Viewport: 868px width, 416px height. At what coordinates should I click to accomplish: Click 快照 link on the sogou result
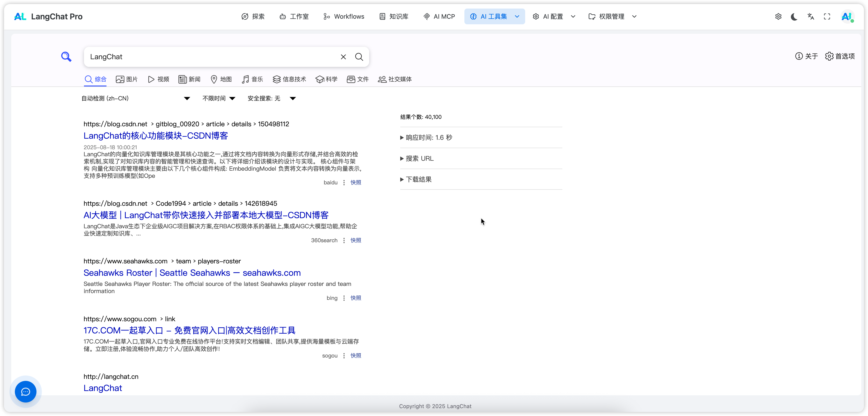click(355, 355)
